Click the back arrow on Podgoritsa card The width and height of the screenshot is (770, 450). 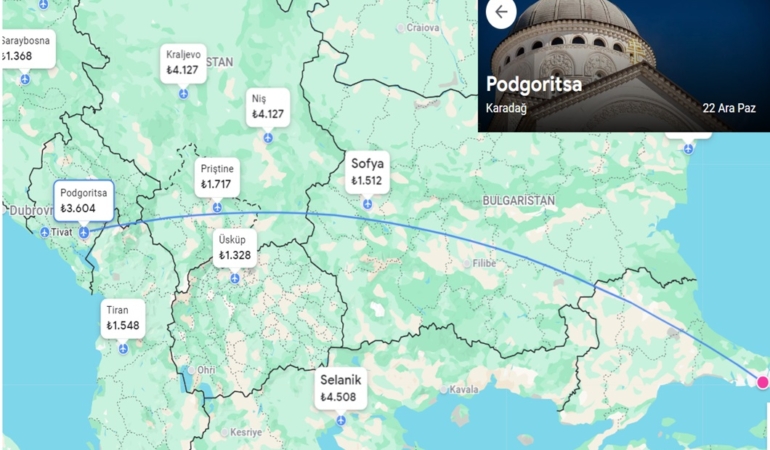point(501,12)
